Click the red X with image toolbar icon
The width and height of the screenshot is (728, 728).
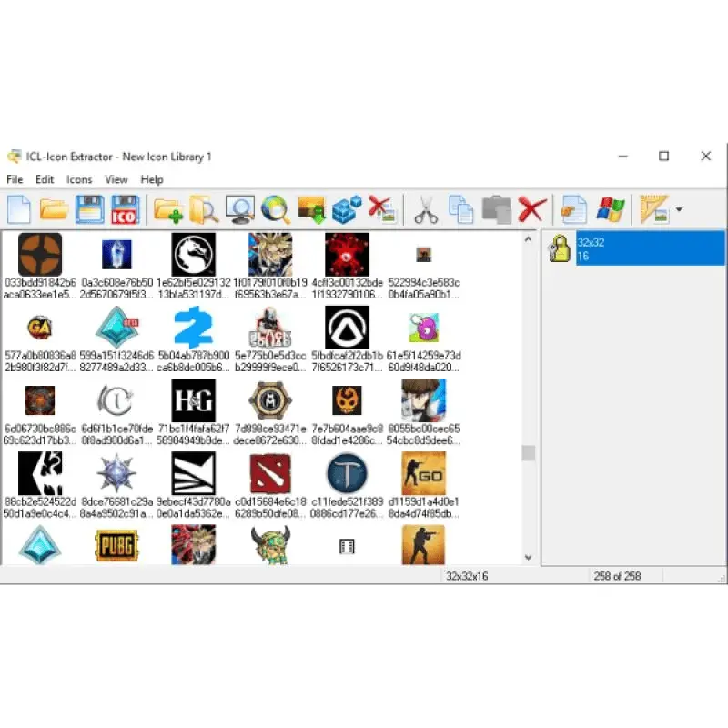click(381, 209)
